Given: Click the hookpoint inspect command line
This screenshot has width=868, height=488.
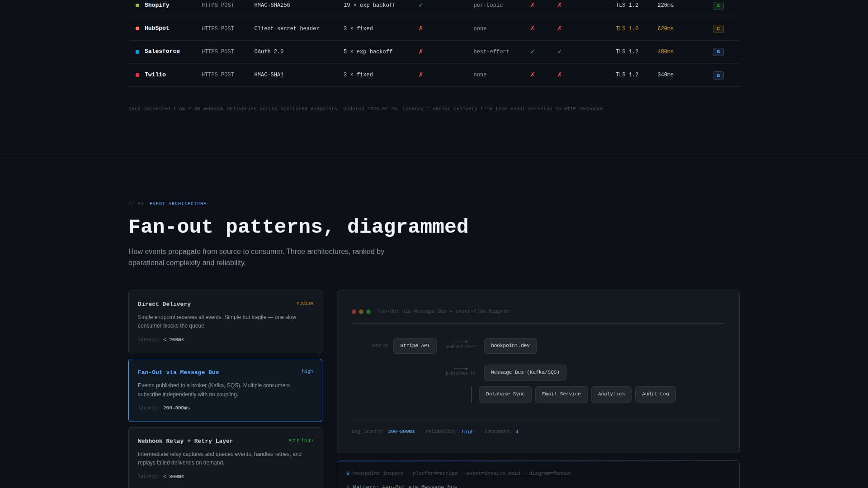Looking at the screenshot, I should (x=461, y=473).
